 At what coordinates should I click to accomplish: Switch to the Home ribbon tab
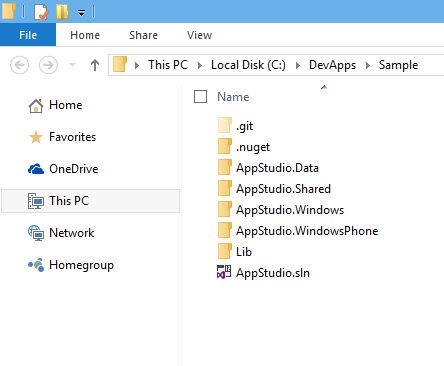(x=85, y=35)
